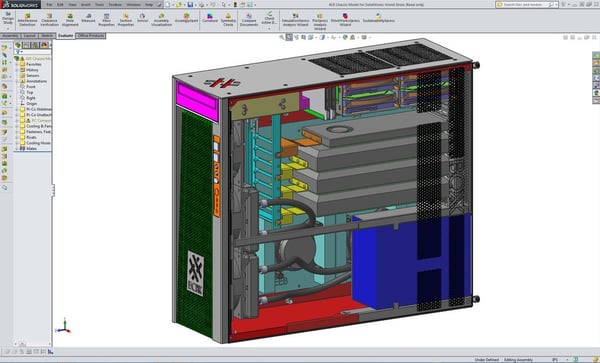Select the Right plane in the tree
The height and width of the screenshot is (363, 600).
click(x=31, y=98)
